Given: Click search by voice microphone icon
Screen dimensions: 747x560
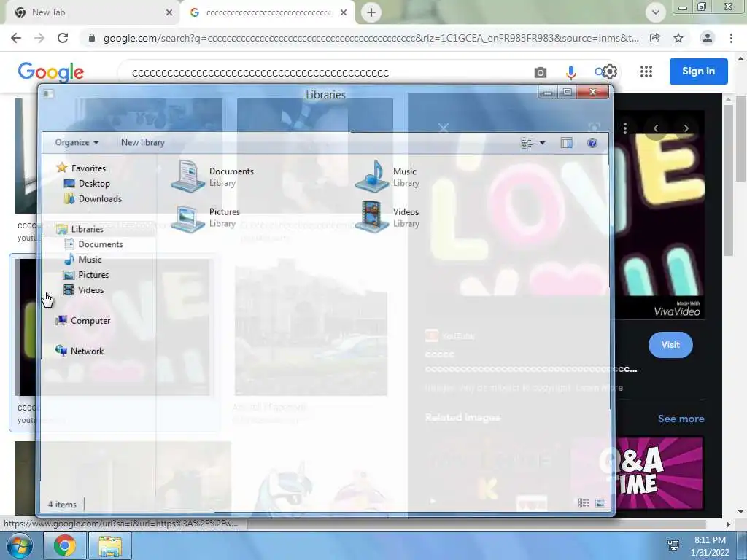Looking at the screenshot, I should [x=570, y=72].
